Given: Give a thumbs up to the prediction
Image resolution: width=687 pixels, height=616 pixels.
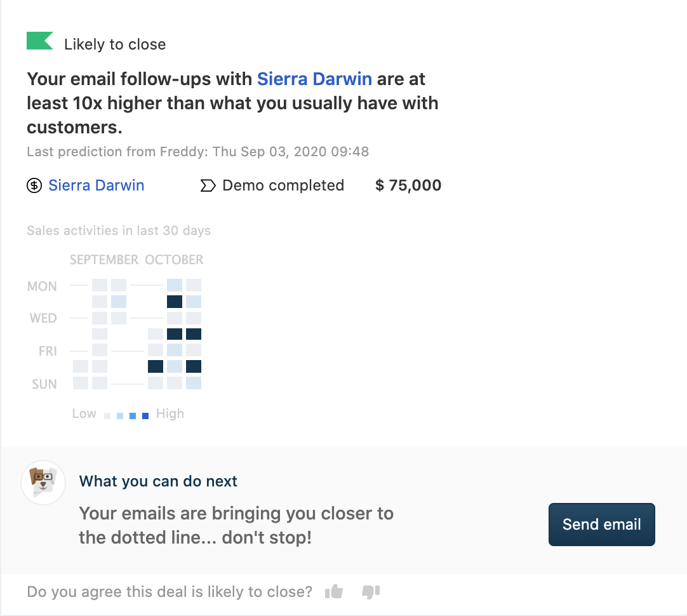Looking at the screenshot, I should pos(334,592).
